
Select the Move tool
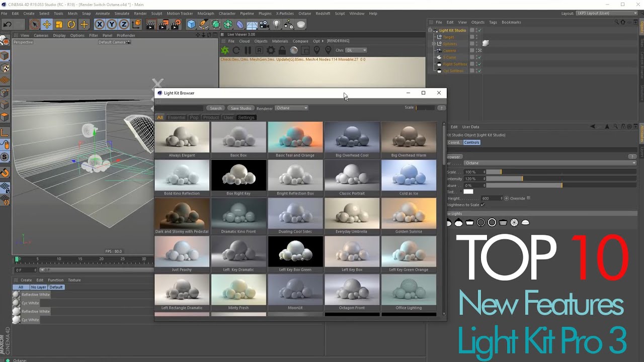[47, 24]
